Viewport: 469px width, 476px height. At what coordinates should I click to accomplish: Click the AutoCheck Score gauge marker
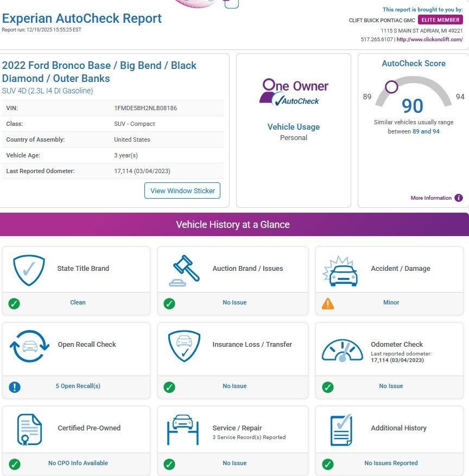pos(391,87)
